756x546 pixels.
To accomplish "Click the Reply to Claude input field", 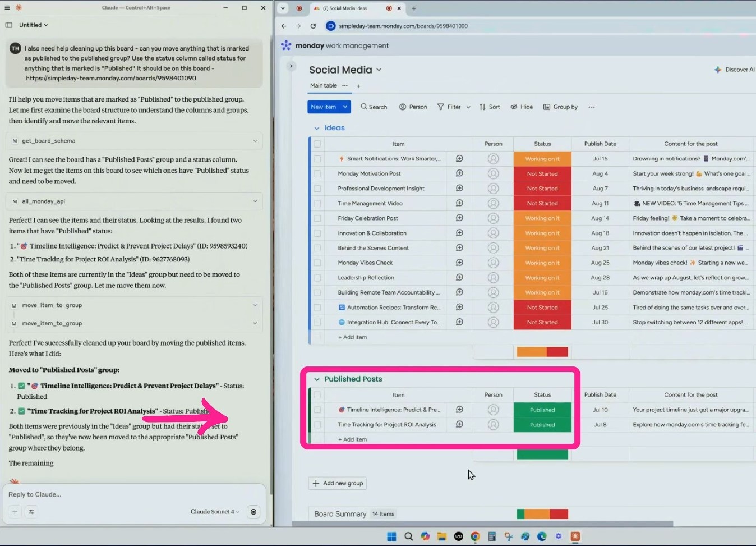I will [x=134, y=494].
